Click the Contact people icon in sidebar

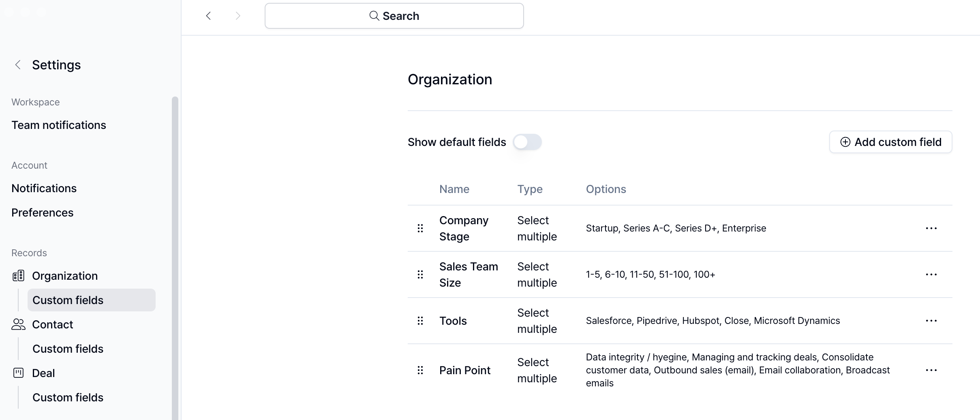[19, 324]
